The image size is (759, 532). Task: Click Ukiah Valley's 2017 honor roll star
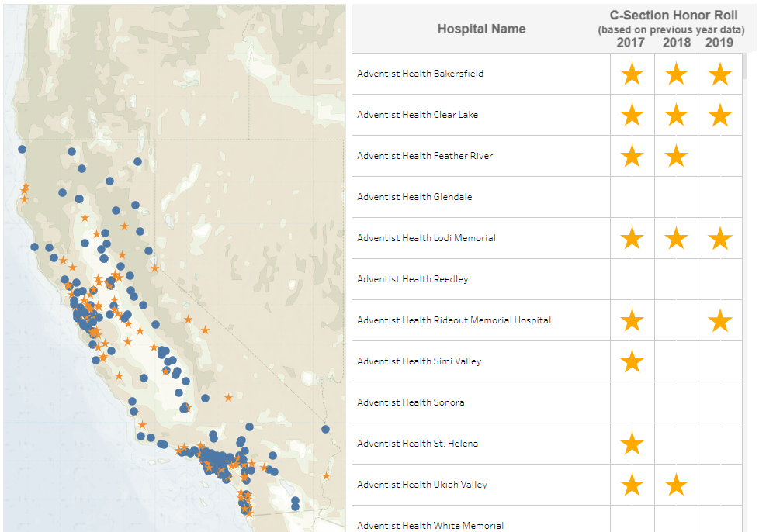632,485
